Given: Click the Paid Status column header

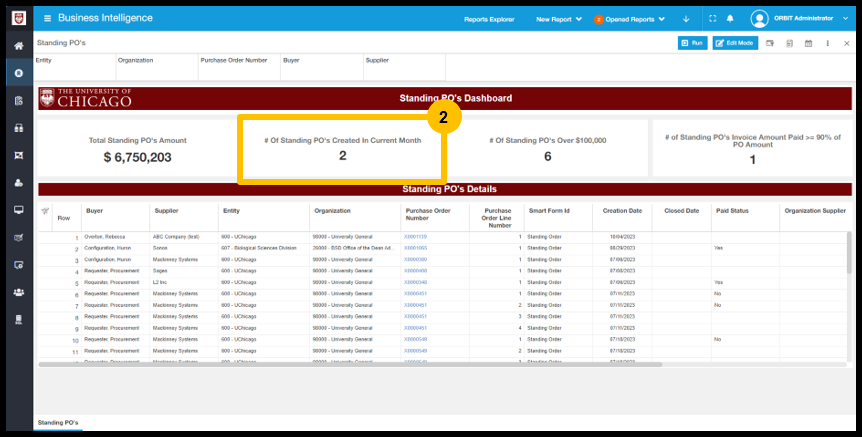Looking at the screenshot, I should coord(732,211).
